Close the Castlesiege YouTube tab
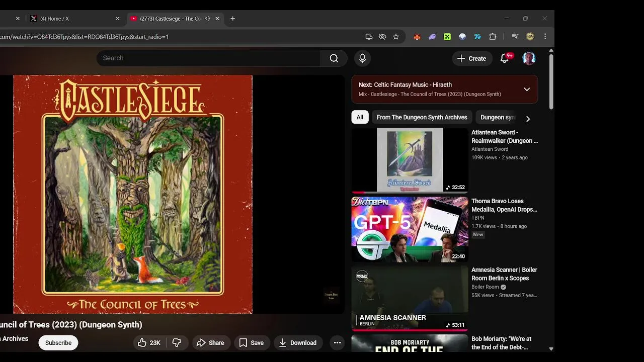Image resolution: width=644 pixels, height=362 pixels. point(217,19)
